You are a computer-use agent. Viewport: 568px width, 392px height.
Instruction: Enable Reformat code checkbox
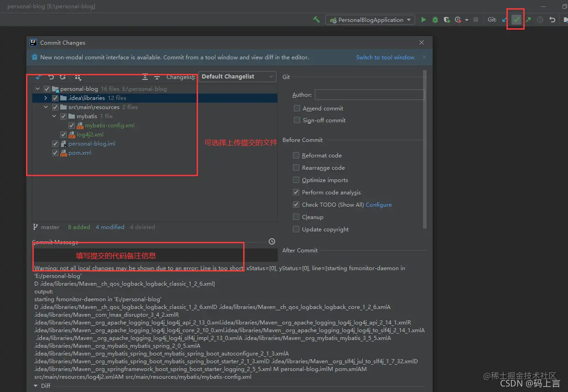(296, 156)
